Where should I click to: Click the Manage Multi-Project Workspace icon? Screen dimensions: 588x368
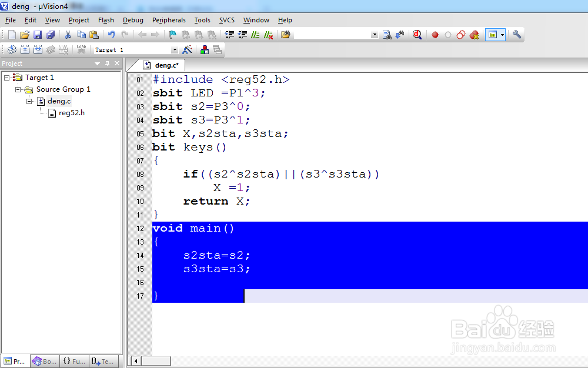218,49
